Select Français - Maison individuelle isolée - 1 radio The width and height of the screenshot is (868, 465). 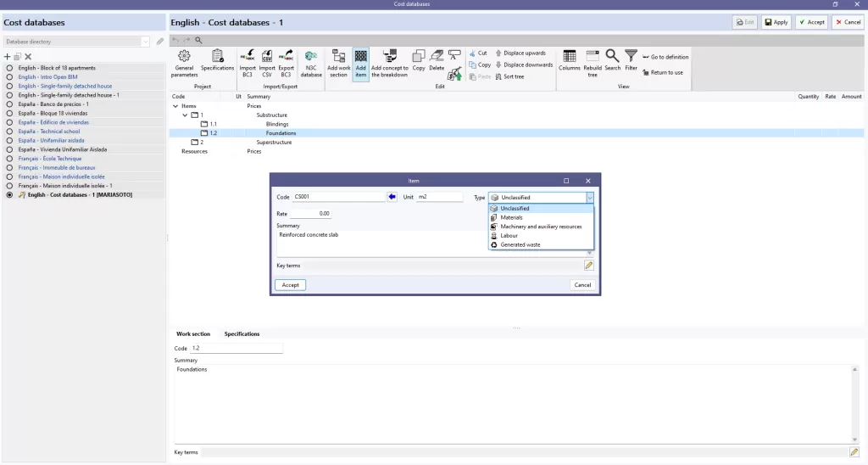[x=9, y=186]
